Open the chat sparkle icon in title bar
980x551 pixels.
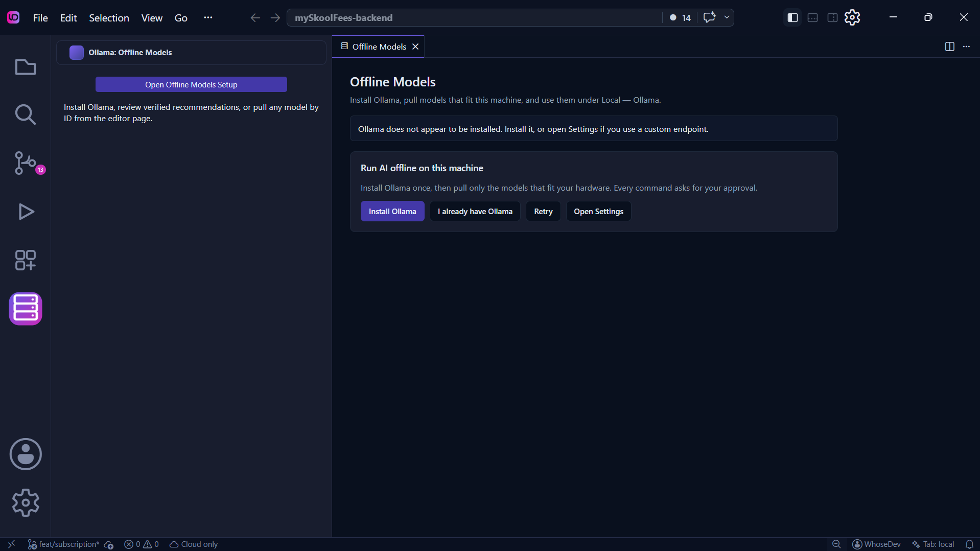tap(709, 17)
